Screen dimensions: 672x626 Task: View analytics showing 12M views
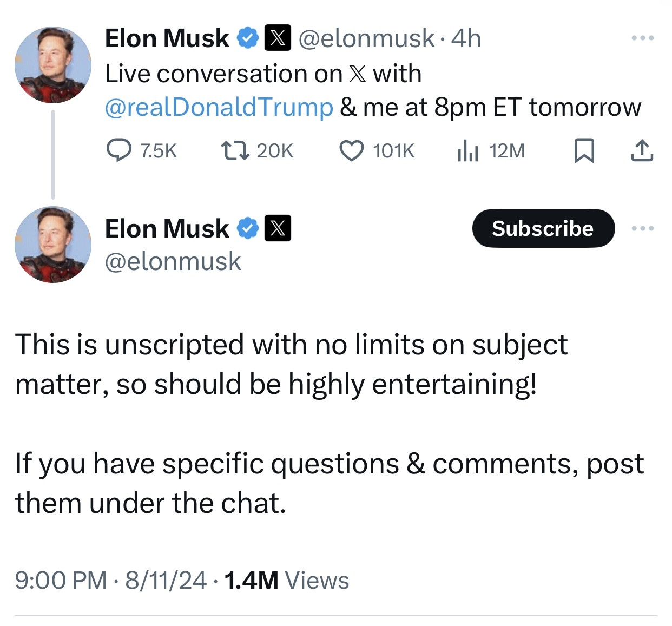coord(467,150)
